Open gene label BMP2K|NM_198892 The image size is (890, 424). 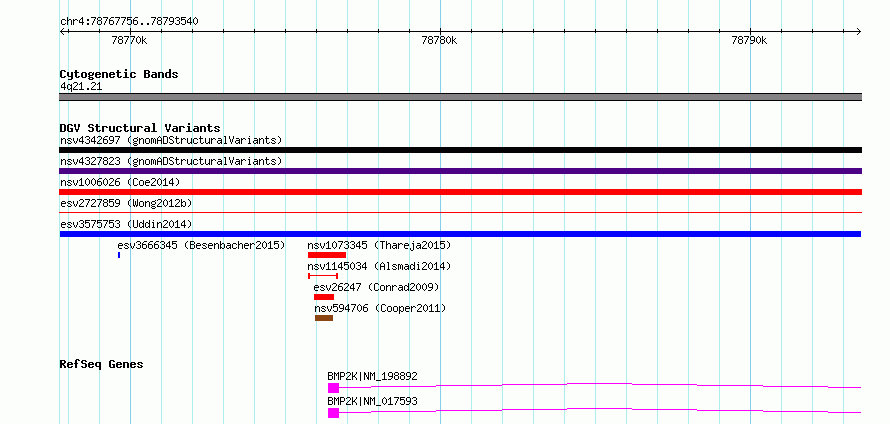pos(372,376)
